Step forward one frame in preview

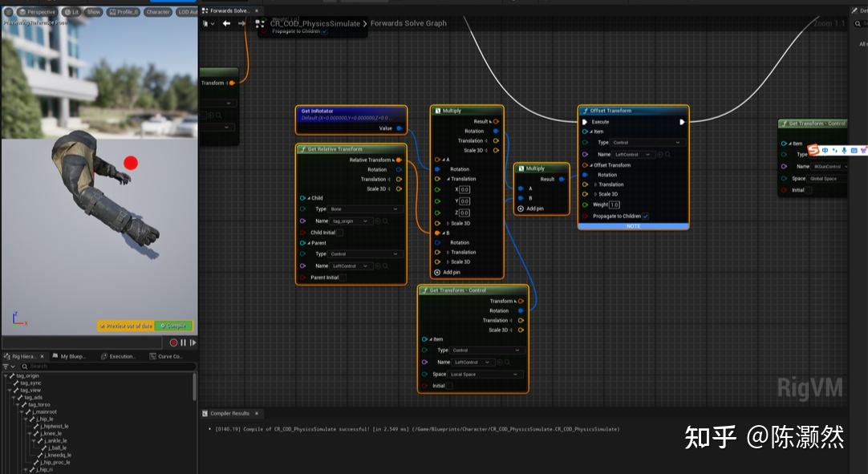coord(193,342)
